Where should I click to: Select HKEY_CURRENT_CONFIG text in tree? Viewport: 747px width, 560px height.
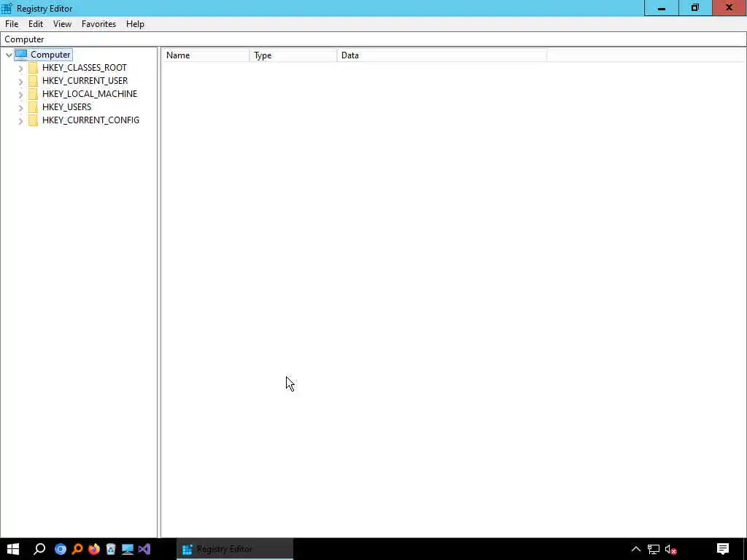[x=90, y=120]
